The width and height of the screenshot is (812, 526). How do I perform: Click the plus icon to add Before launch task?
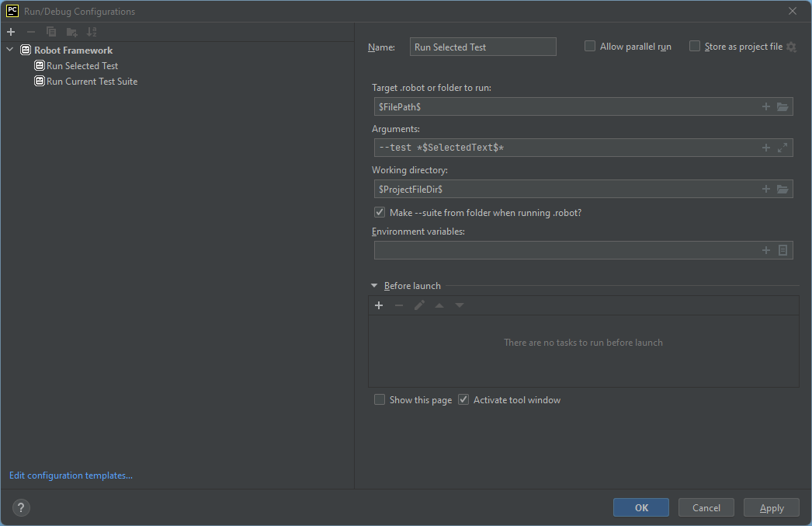379,305
